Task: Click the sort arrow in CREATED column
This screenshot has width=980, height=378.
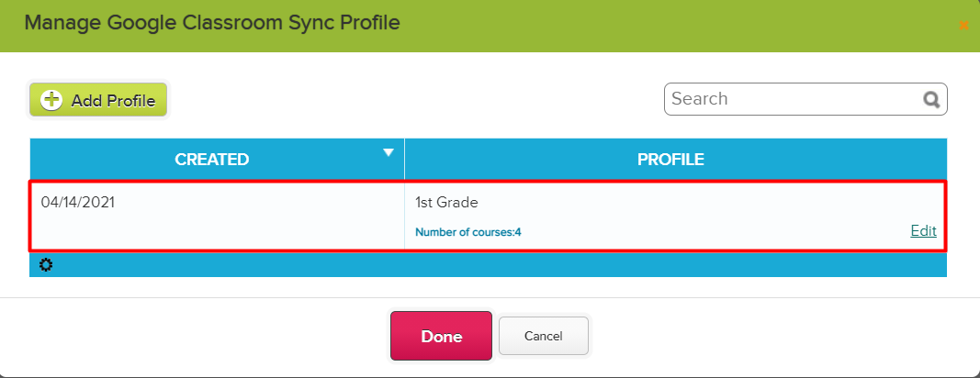Action: click(389, 152)
